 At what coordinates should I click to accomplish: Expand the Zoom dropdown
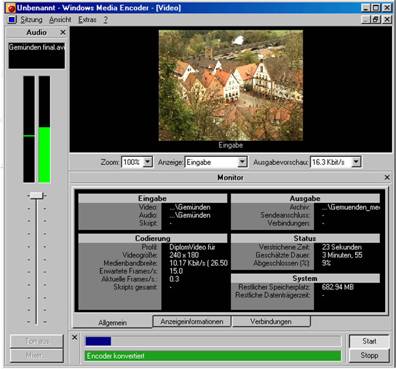click(x=148, y=162)
